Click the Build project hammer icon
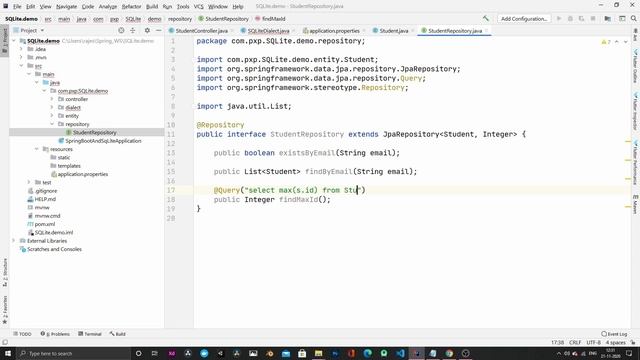This screenshot has height=360, width=640. point(485,19)
